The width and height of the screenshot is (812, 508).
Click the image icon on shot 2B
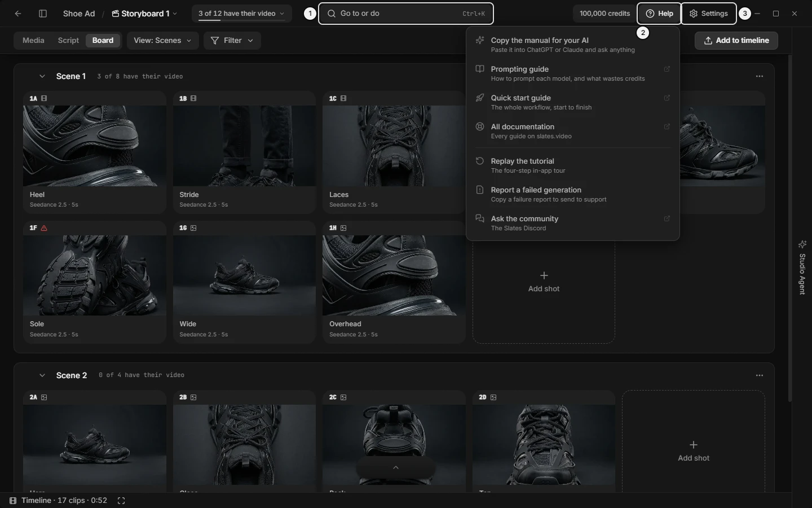pos(193,397)
